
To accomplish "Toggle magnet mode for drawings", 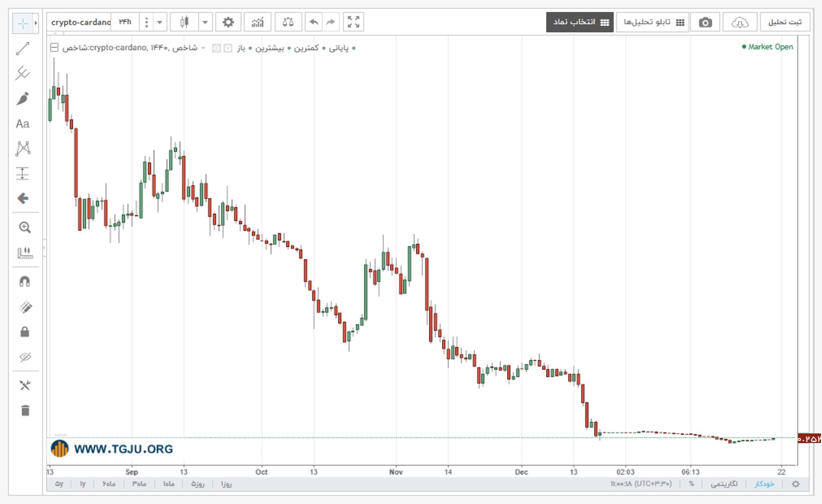I will coord(25,281).
